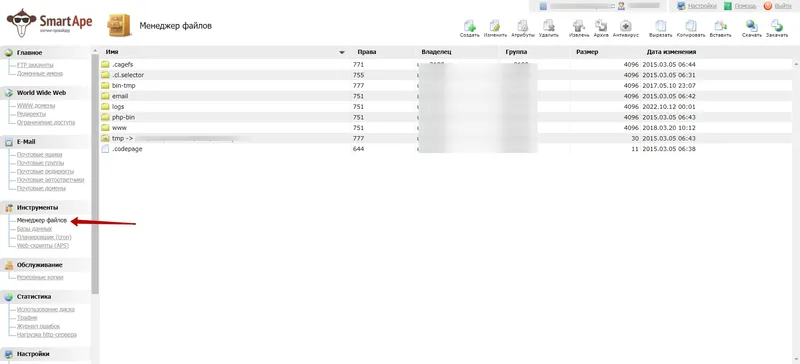Open WWW домены in the sidebar
Screen dimensions: 800x364
click(x=36, y=106)
